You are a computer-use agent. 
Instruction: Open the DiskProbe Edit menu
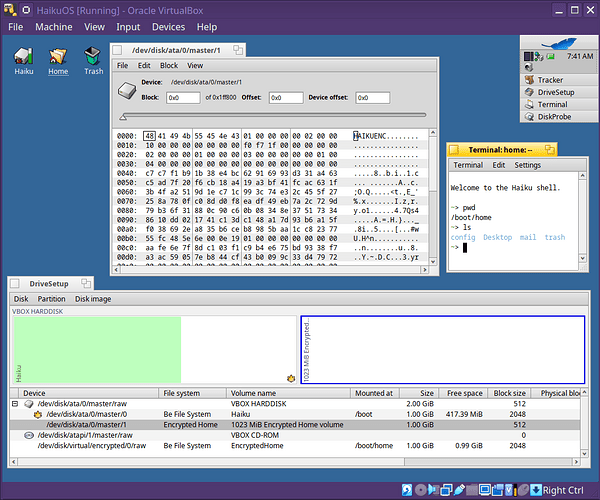pyautogui.click(x=144, y=65)
